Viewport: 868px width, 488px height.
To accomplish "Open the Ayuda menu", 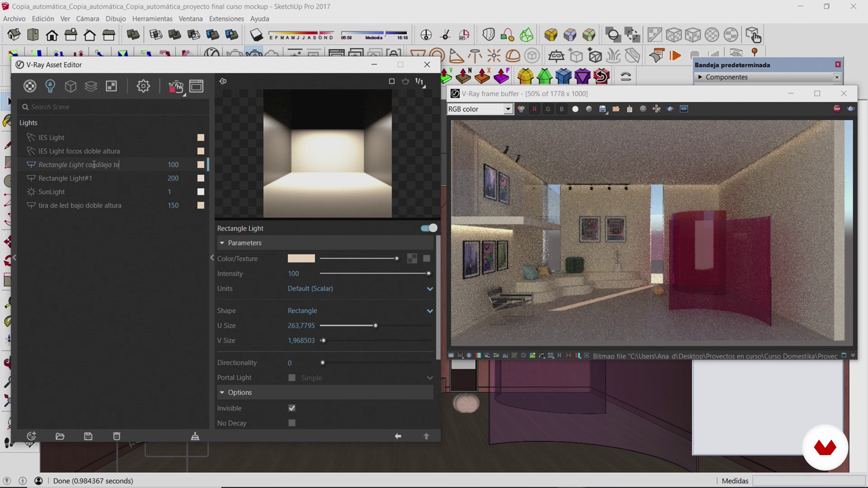I will coord(259,19).
